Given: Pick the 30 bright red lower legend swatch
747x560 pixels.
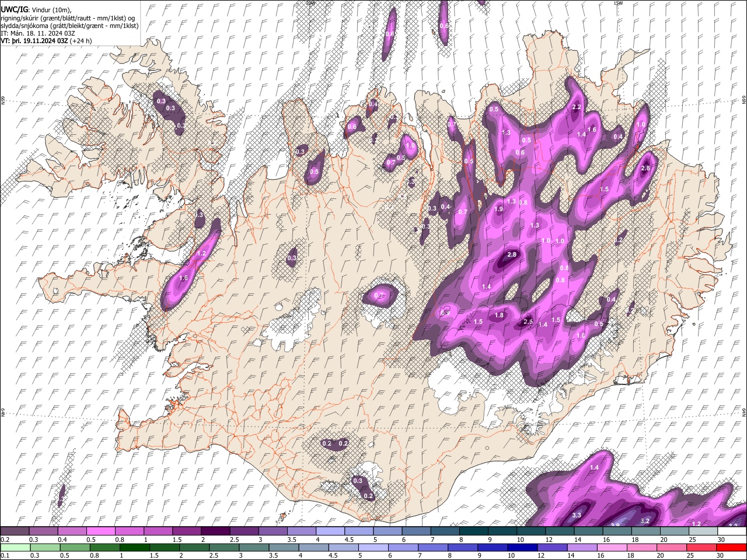Looking at the screenshot, I should click(731, 547).
